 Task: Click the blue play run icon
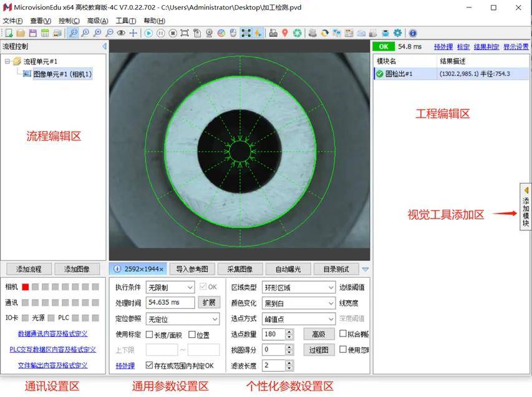point(148,33)
